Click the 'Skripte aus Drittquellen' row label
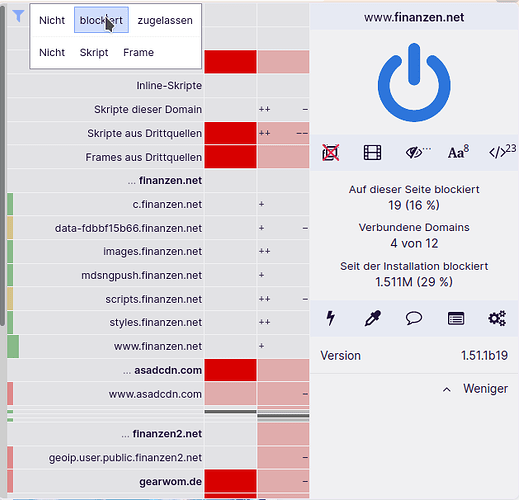Image resolution: width=519 pixels, height=500 pixels. (144, 133)
